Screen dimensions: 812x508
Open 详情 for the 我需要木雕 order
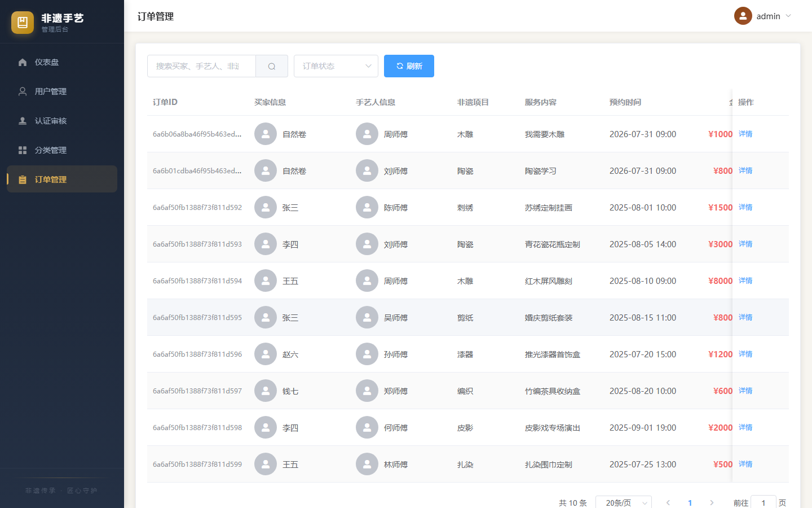745,134
